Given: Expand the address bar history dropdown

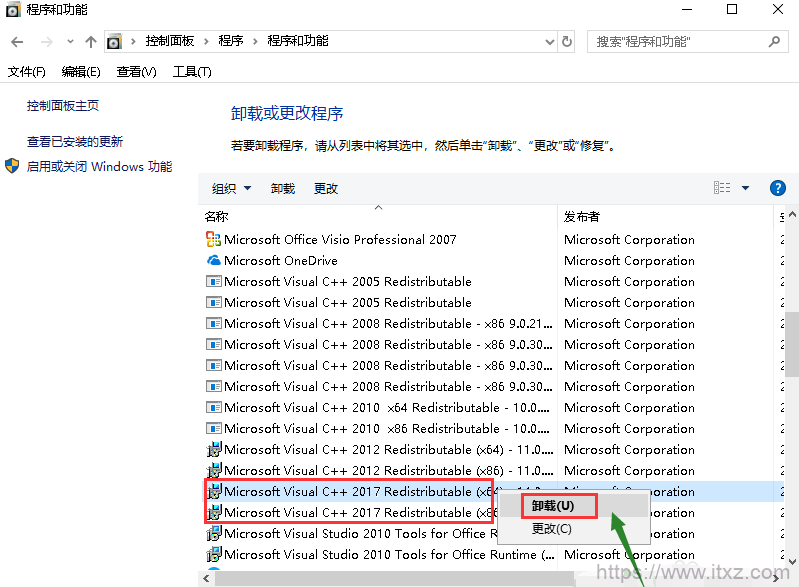Looking at the screenshot, I should (549, 42).
